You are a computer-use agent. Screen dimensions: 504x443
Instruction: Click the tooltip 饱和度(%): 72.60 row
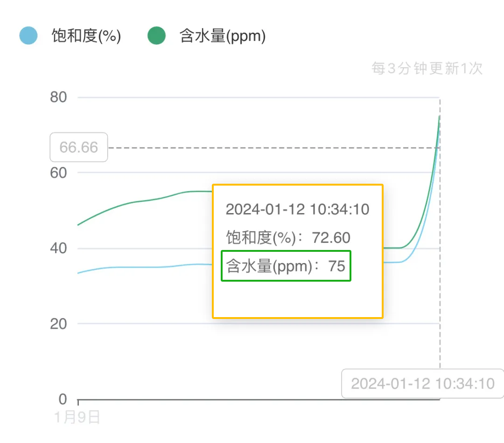(x=288, y=238)
